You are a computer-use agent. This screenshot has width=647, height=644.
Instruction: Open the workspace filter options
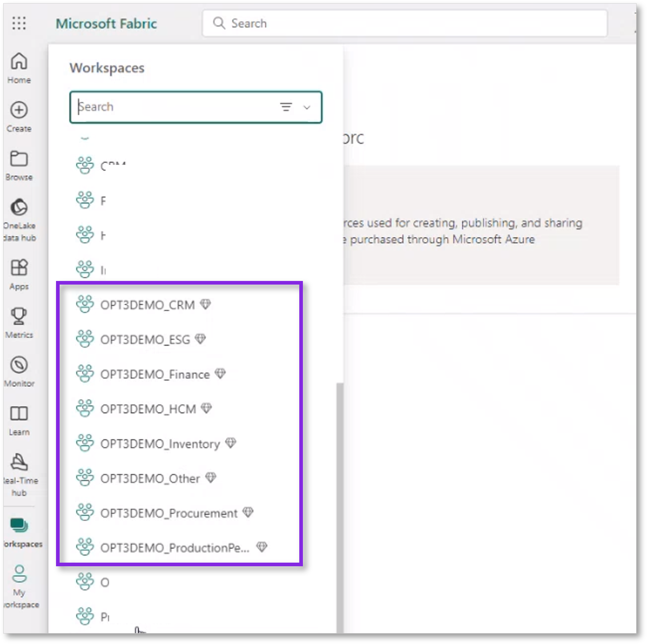pos(286,107)
